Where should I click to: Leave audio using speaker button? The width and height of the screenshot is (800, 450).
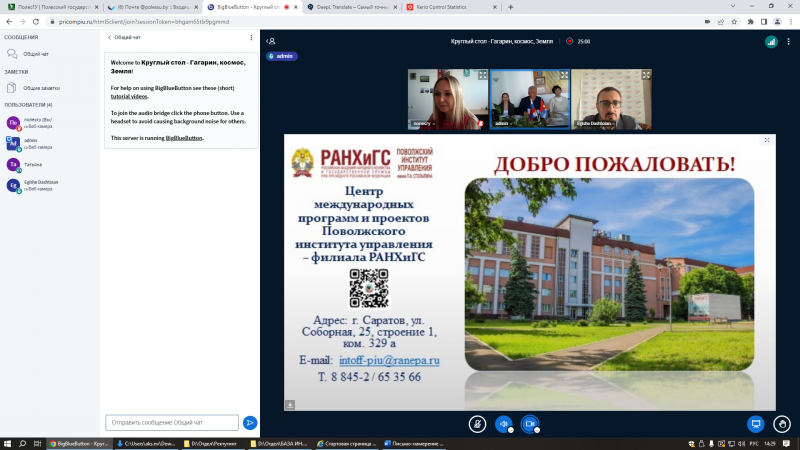coord(504,424)
